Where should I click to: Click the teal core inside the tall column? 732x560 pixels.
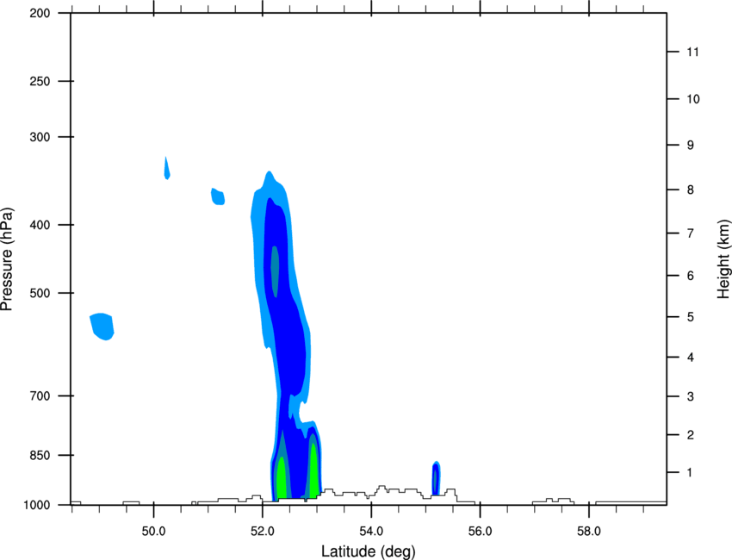[x=275, y=271]
